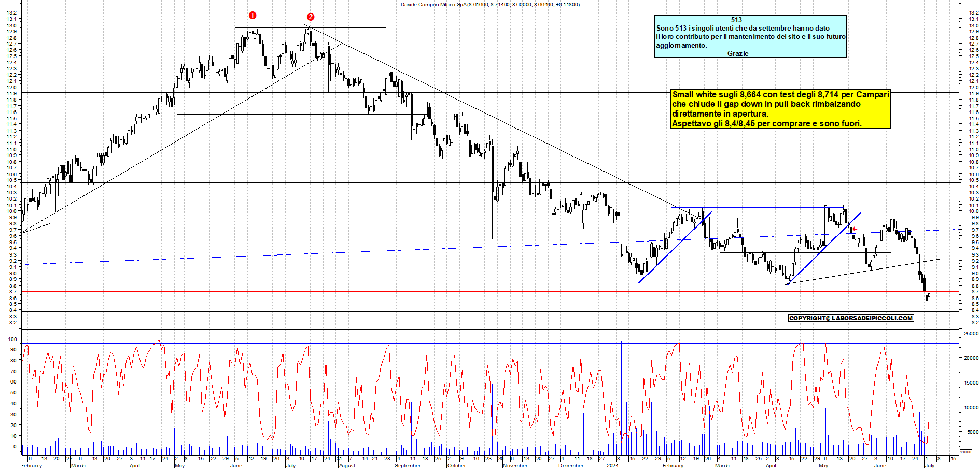Click the small red arrow marker on the chart
Screen dimensions: 980x468
pos(854,229)
